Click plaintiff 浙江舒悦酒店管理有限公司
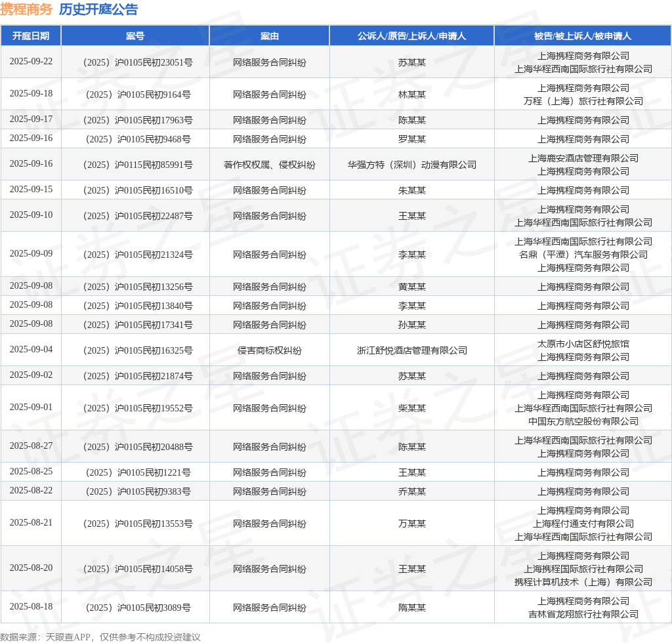Viewport: 672px width, 643px height. tap(412, 350)
